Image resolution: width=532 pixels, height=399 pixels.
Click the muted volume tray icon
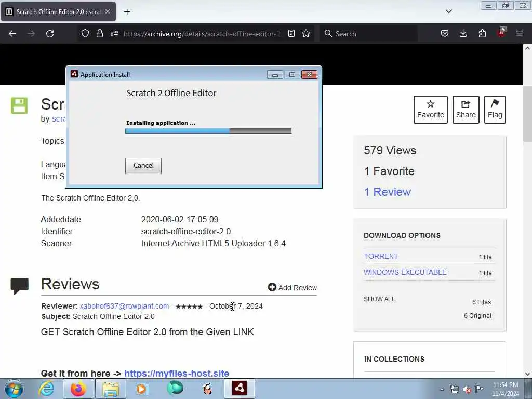tap(467, 389)
